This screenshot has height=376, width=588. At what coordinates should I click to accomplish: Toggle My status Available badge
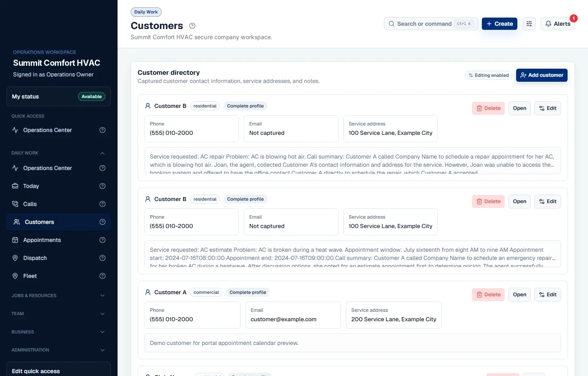91,96
